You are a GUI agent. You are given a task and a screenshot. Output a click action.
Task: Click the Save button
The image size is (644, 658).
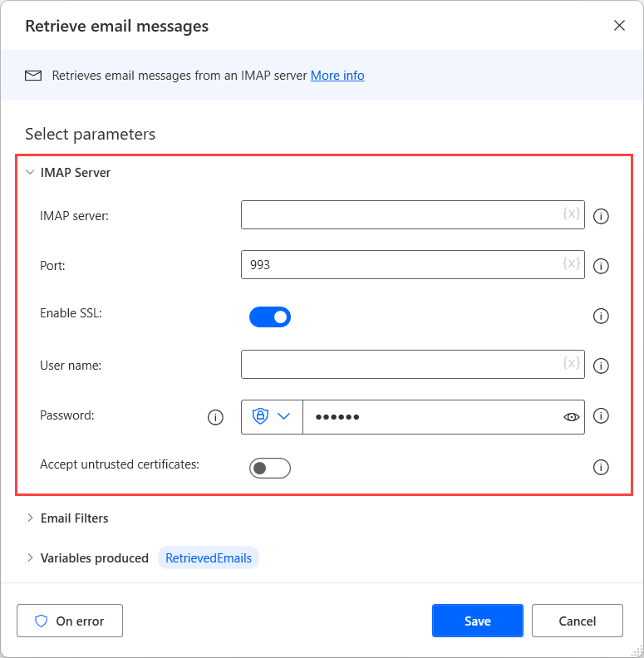click(x=478, y=621)
